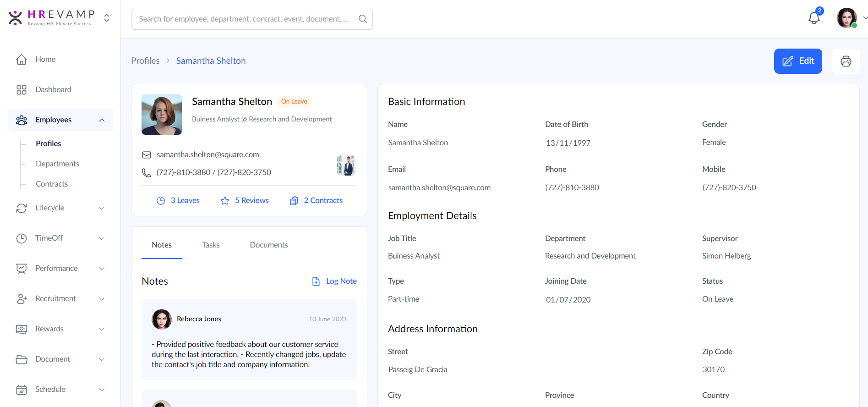Screen dimensions: 868x407
Task: Click the phone icon on profile card
Action: point(147,173)
